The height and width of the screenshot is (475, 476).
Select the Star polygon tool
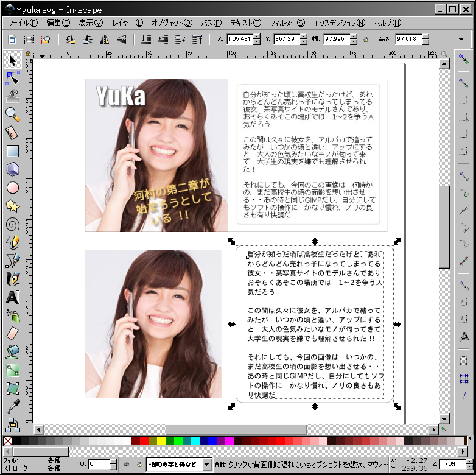coord(13,206)
